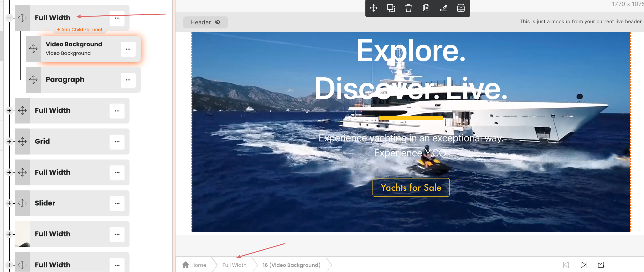This screenshot has height=272, width=644.
Task: Toggle Header visibility eye icon
Action: (218, 22)
